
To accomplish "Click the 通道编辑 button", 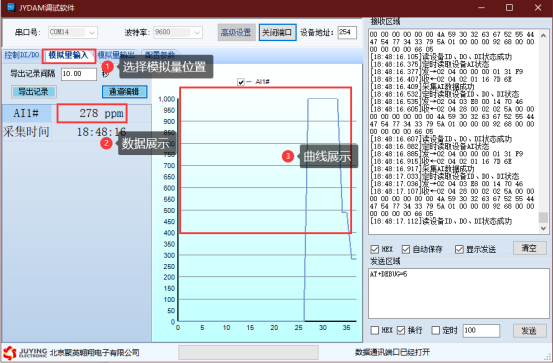I will [124, 92].
